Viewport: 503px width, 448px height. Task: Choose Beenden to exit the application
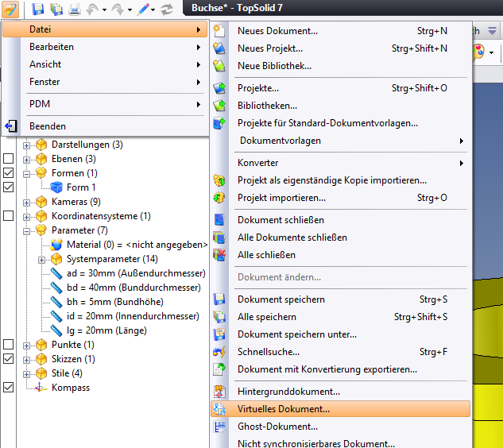click(x=105, y=126)
